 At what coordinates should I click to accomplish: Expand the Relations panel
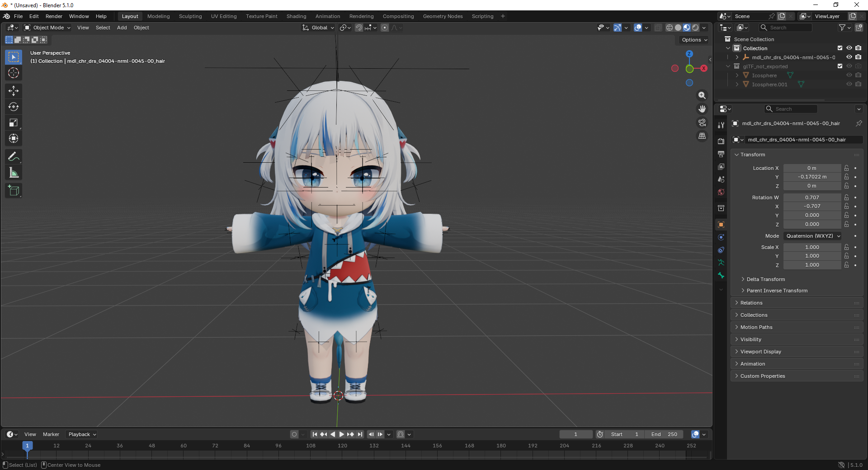(x=797, y=303)
